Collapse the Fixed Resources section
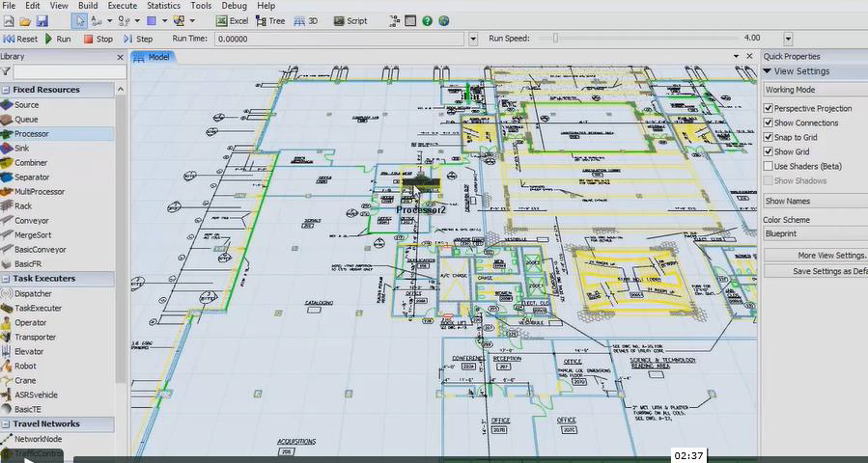Screen dimensions: 868x463 6,90
